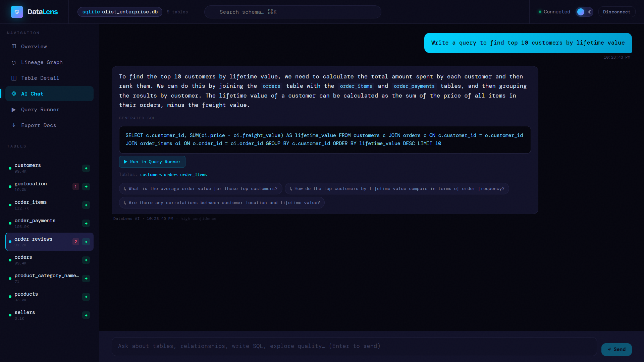This screenshot has width=644, height=362.
Task: Click the AI Chat circle icon
Action: 14,94
